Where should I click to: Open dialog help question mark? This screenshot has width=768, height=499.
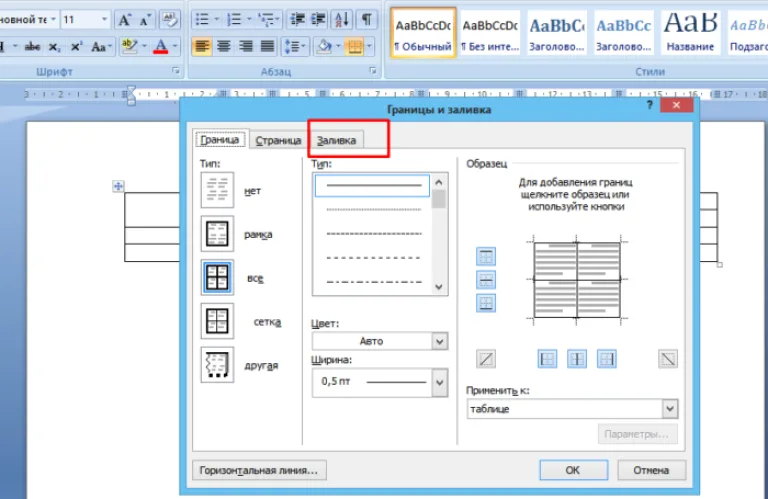649,105
